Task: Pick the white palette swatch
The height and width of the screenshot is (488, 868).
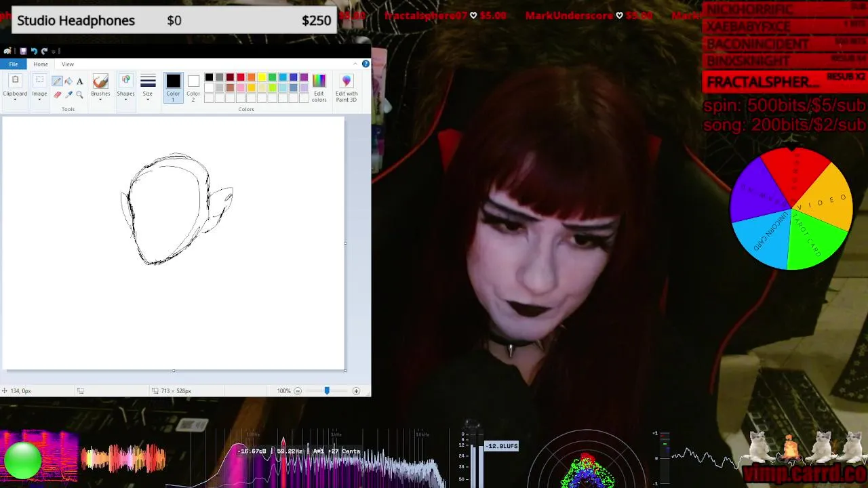Action: pos(209,87)
